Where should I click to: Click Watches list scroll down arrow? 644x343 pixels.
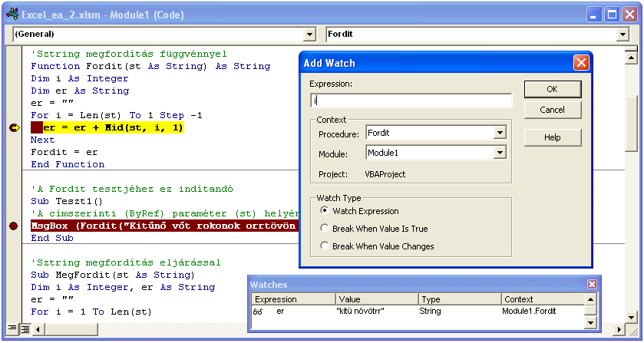[x=590, y=323]
